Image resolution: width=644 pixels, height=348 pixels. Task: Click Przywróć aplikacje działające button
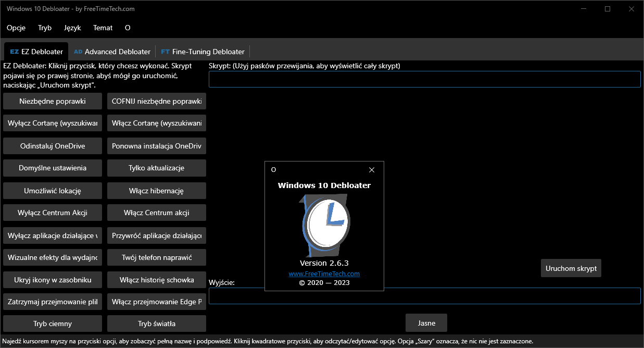(157, 235)
